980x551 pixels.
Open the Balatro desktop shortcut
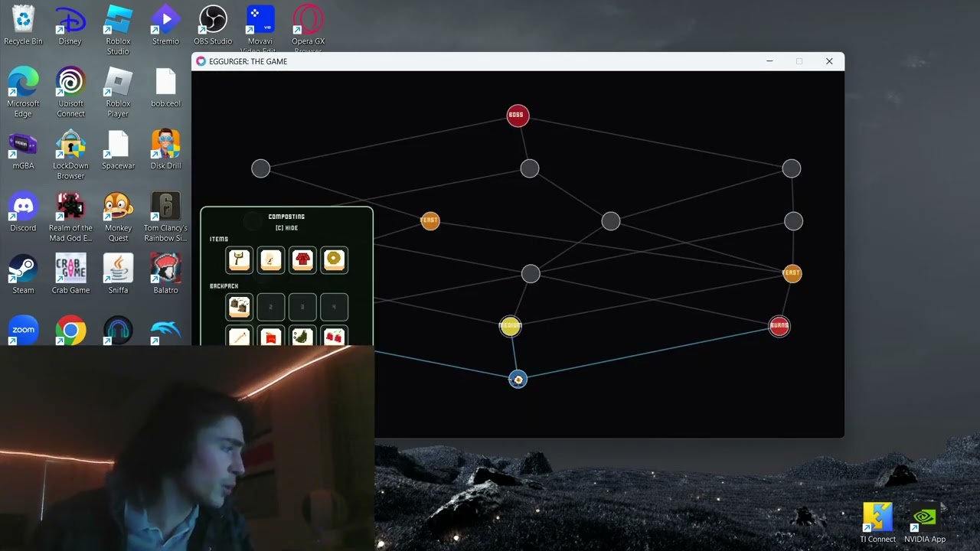[165, 275]
